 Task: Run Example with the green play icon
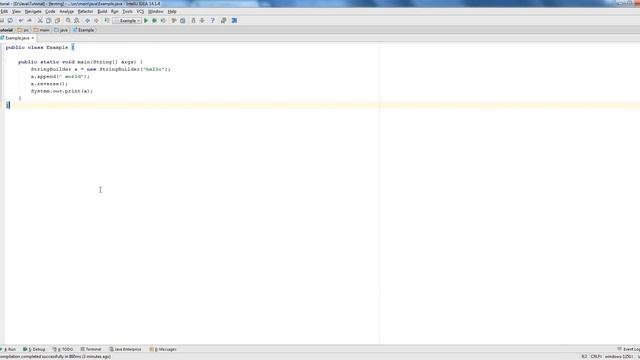tap(146, 20)
